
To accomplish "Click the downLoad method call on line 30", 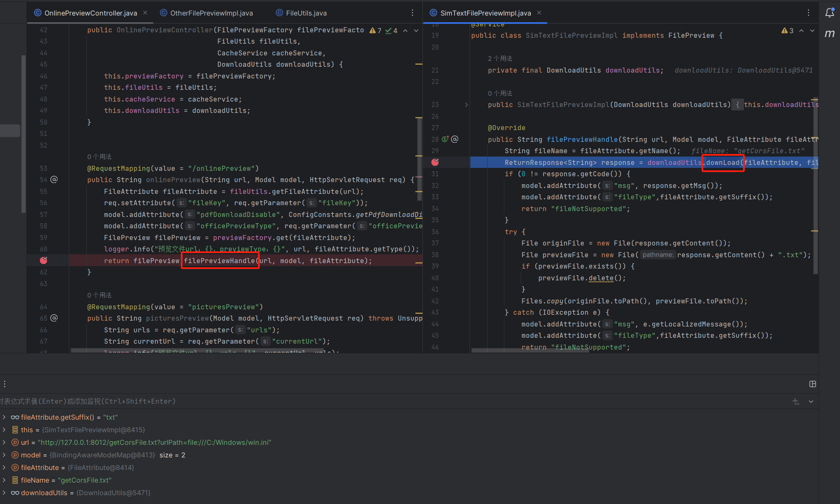I will (723, 162).
